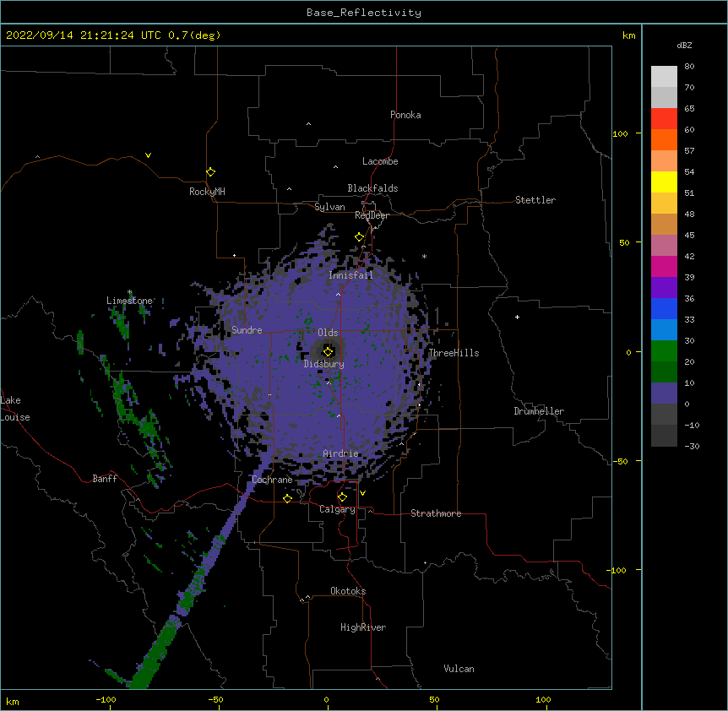Click the Stettler label
Viewport: 728px width, 711px height.
point(535,200)
